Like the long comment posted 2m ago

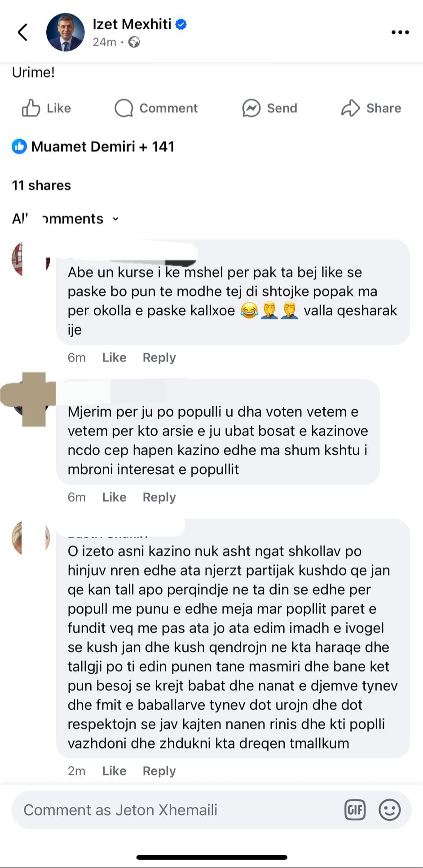114,771
